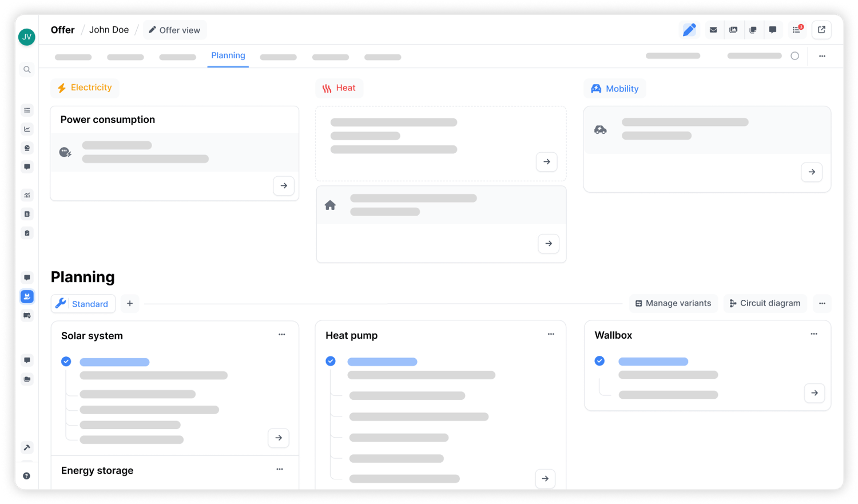858x504 pixels.
Task: Open Heat pump details with its arrow
Action: pos(545,479)
